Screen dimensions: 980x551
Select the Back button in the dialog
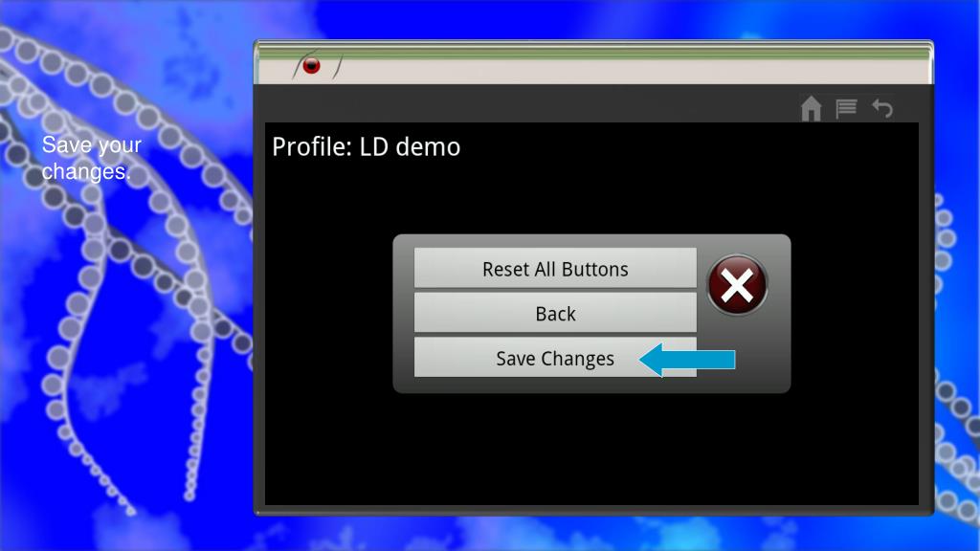pyautogui.click(x=555, y=313)
